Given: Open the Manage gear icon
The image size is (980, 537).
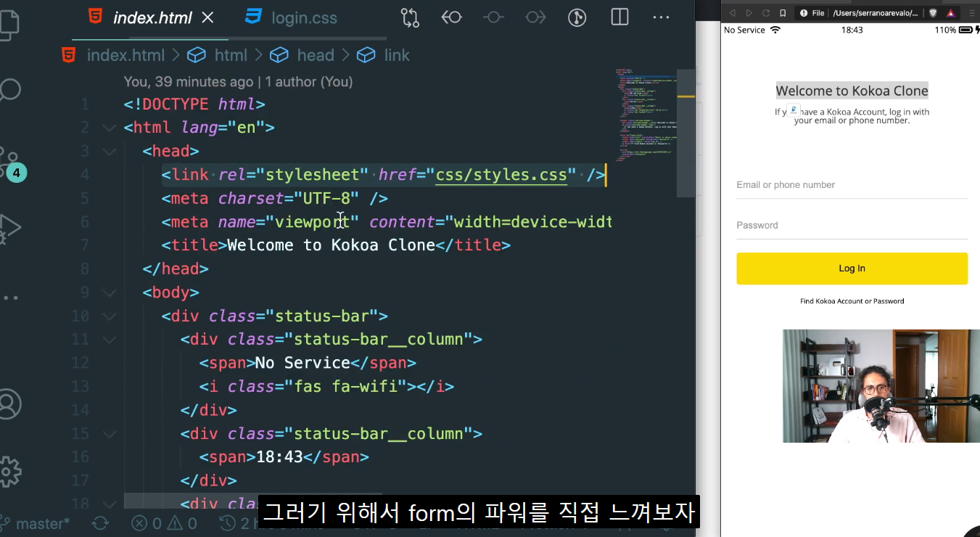Looking at the screenshot, I should click(9, 472).
